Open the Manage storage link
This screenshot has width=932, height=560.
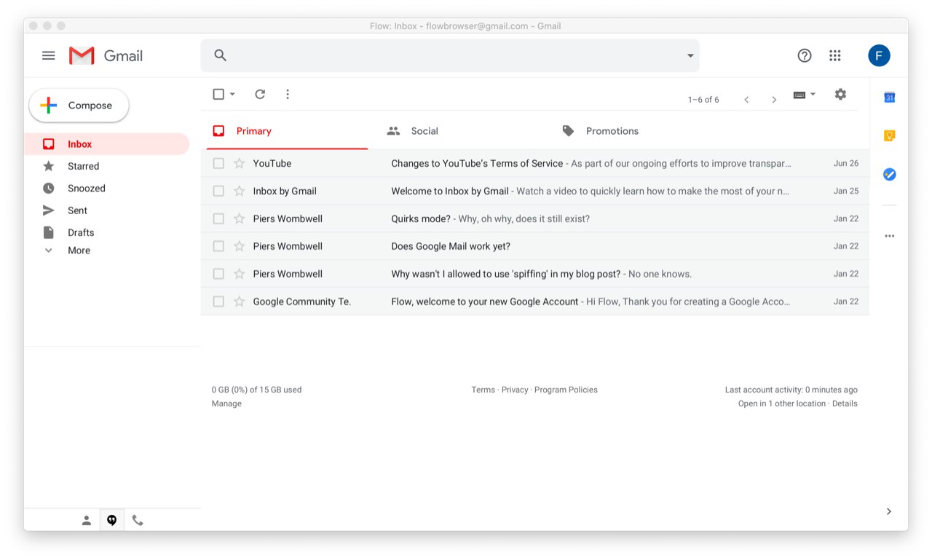[x=226, y=403]
